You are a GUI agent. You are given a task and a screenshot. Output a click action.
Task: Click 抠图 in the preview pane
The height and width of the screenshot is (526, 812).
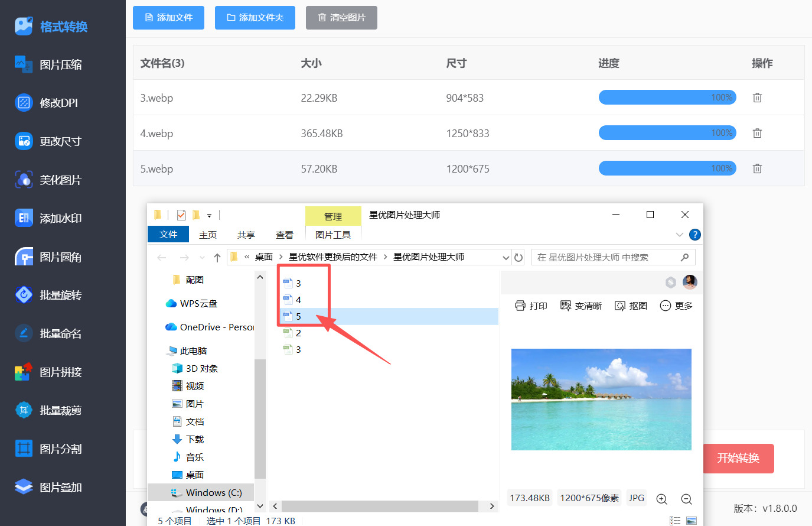click(631, 306)
